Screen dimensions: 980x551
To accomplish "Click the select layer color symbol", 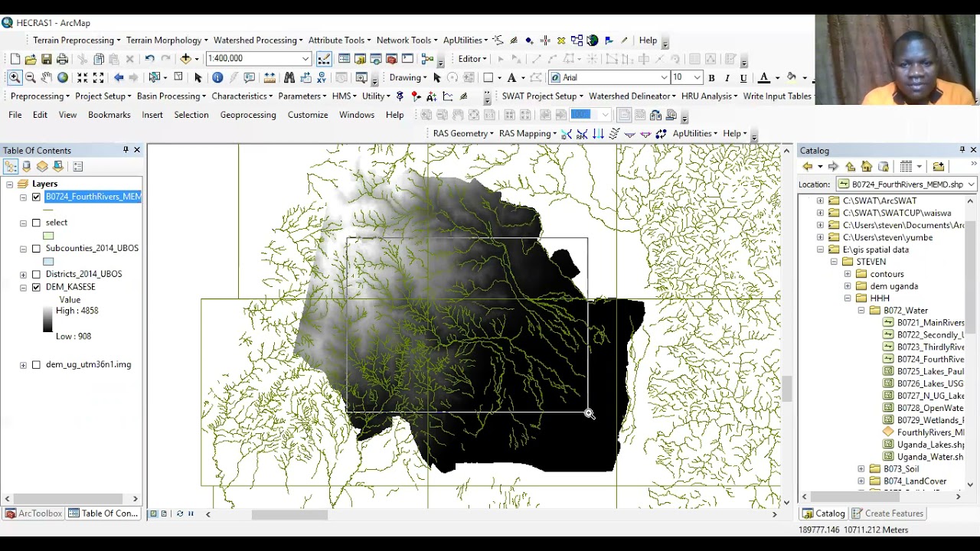I will coord(48,236).
